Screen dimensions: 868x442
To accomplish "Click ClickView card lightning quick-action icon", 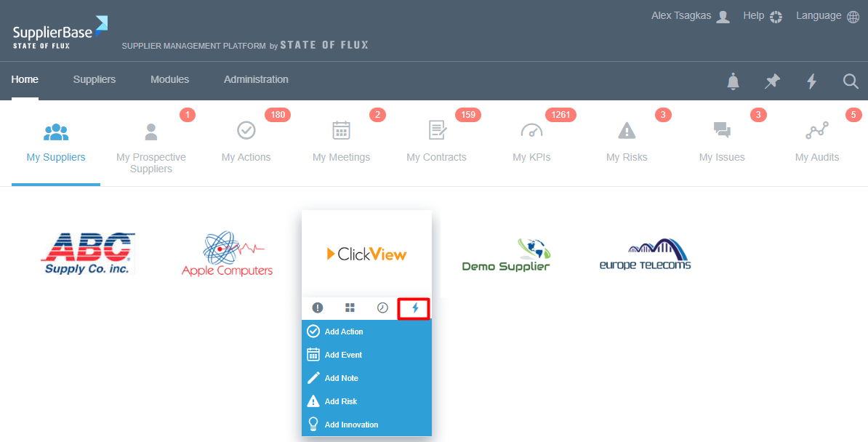I will [414, 308].
